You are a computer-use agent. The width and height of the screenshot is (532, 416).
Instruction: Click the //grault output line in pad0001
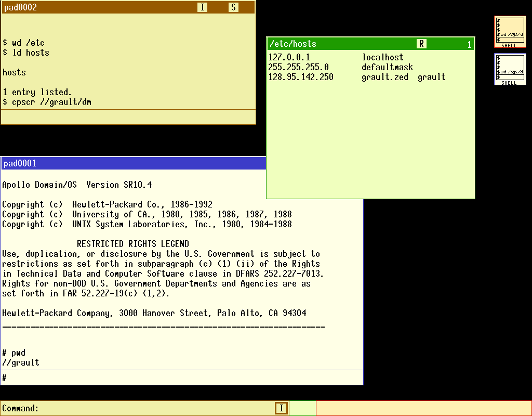(21, 362)
